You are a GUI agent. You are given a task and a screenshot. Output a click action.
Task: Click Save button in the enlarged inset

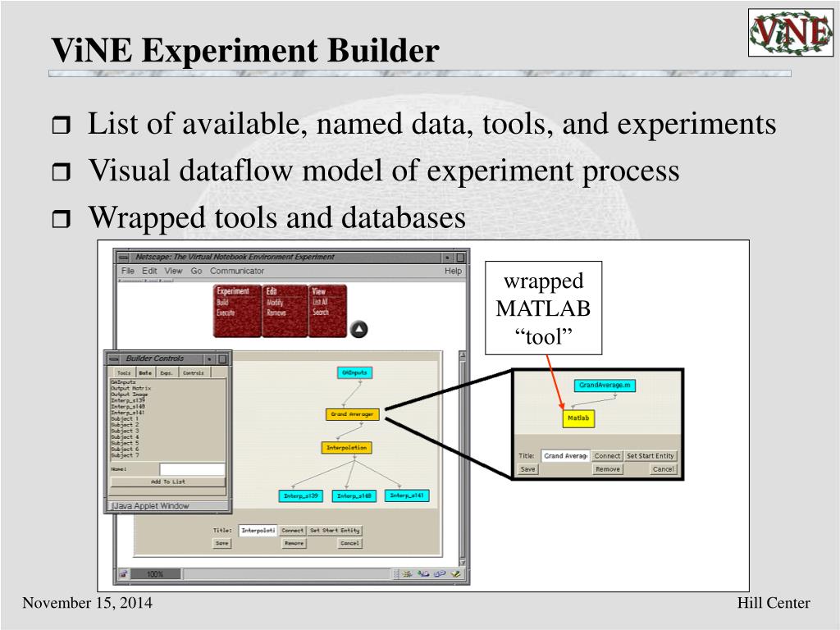[527, 469]
